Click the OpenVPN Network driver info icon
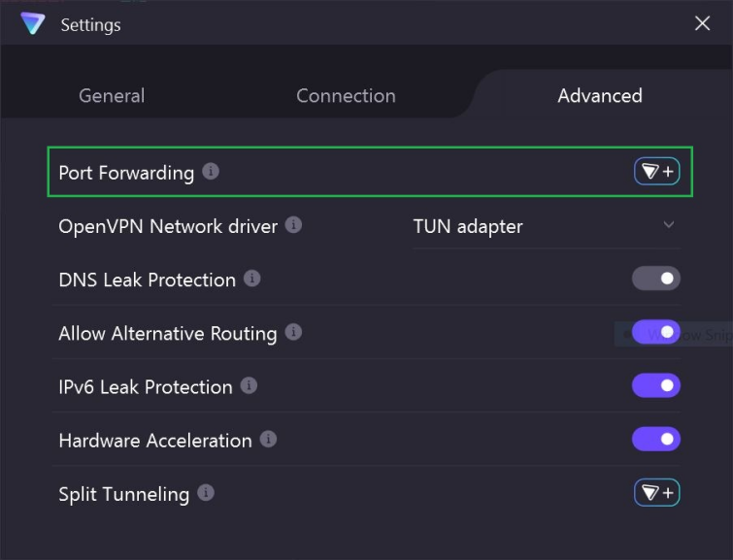733x560 pixels. (x=293, y=225)
